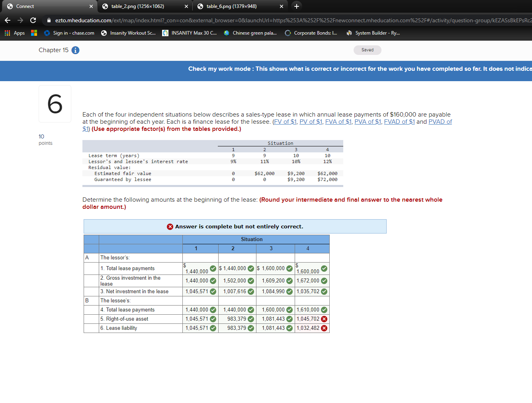This screenshot has height=403, width=532.
Task: Open the PV of $1 table link
Action: point(311,122)
